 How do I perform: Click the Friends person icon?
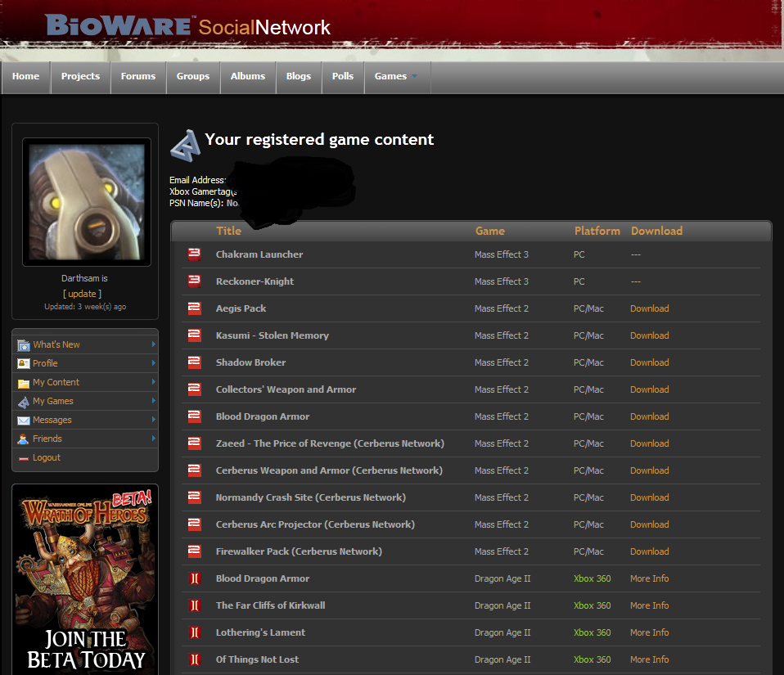(x=24, y=439)
